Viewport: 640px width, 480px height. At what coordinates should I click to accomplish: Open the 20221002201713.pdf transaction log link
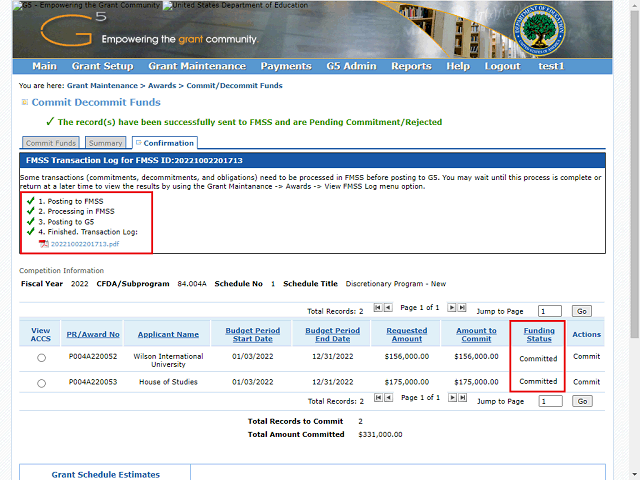pos(83,244)
